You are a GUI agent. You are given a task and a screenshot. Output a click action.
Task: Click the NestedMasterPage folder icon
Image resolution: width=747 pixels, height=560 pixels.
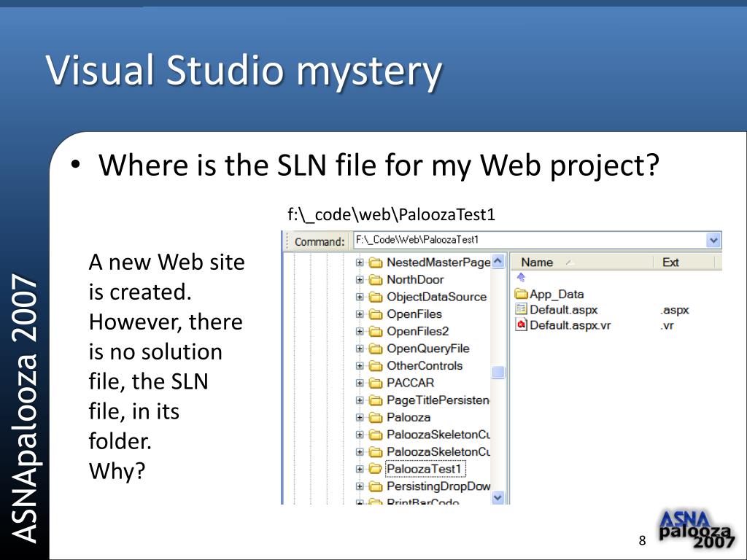click(376, 262)
